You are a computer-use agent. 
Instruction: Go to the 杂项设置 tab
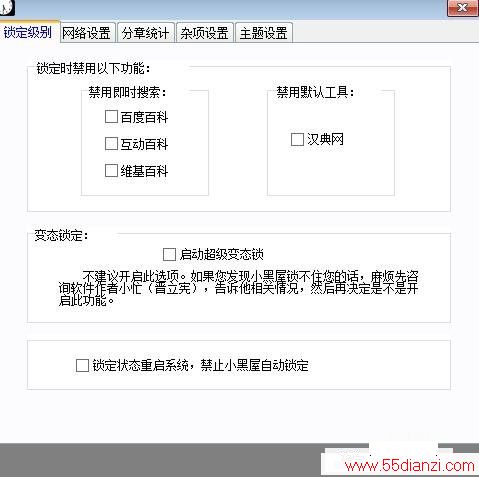click(204, 33)
